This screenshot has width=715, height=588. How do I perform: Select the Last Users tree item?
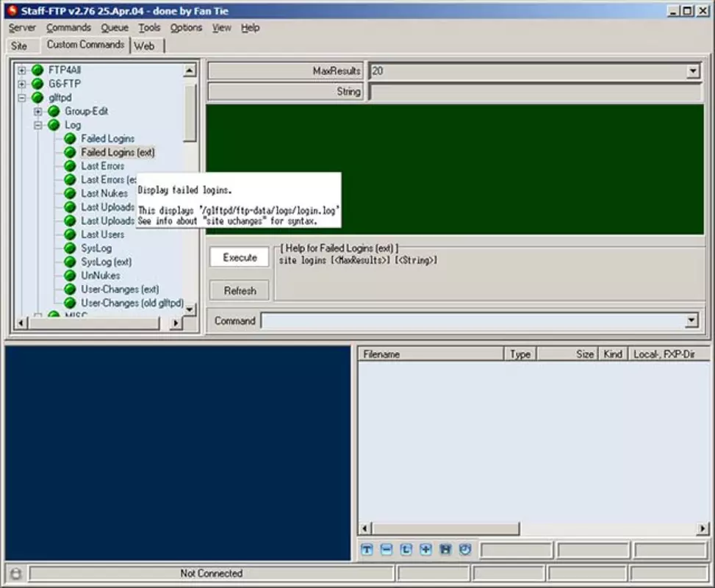(x=103, y=234)
